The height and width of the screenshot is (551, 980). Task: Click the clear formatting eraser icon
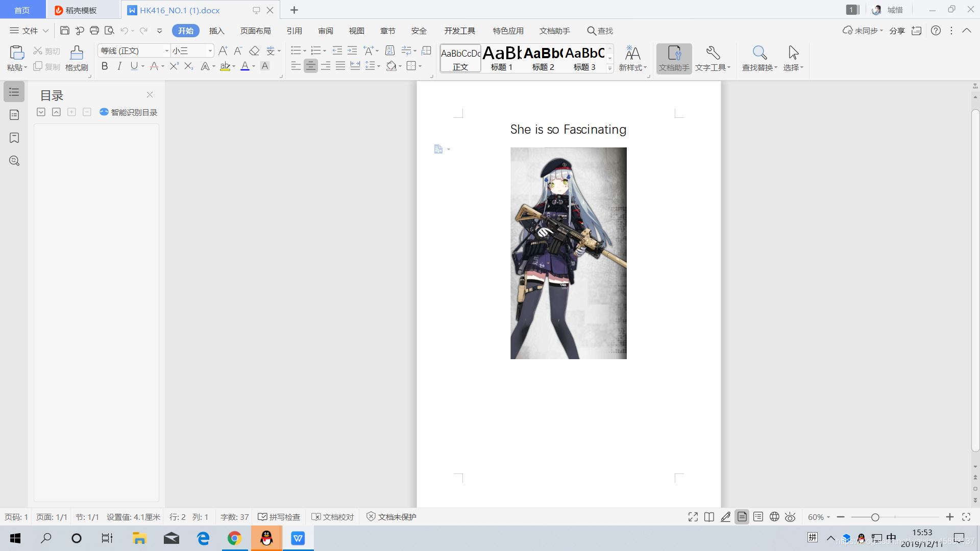pos(254,51)
